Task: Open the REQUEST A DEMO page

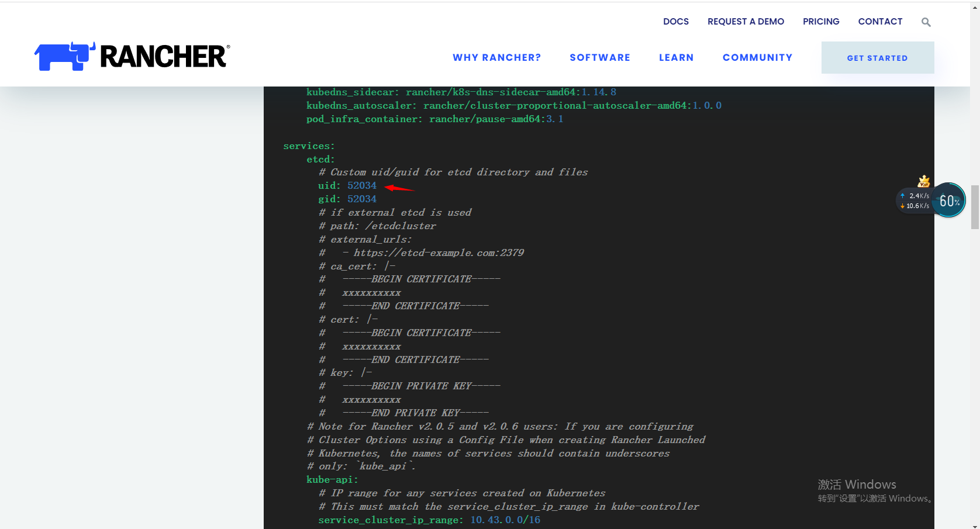Action: coord(746,22)
